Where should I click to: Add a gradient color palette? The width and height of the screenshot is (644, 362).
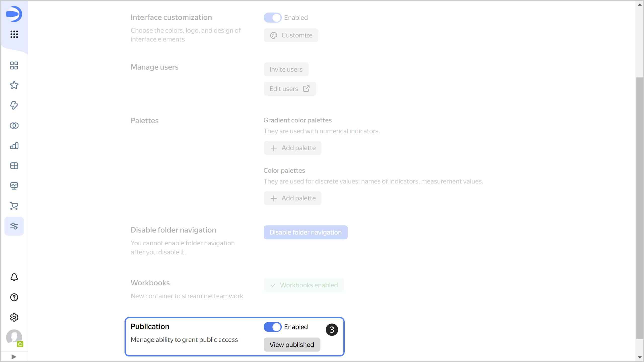coord(293,148)
